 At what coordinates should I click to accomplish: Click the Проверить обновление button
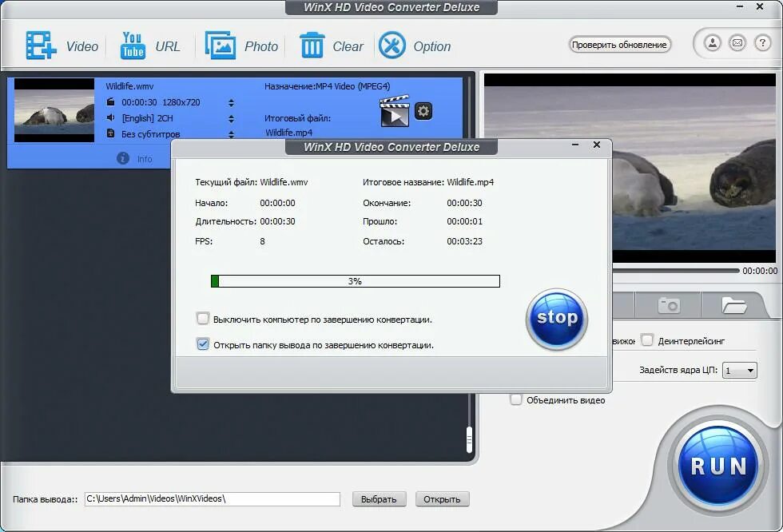click(x=620, y=45)
